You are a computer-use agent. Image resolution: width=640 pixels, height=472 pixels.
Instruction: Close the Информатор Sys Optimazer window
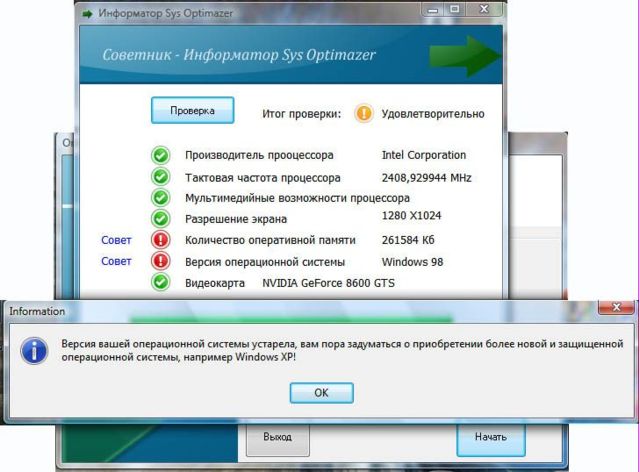tap(484, 9)
